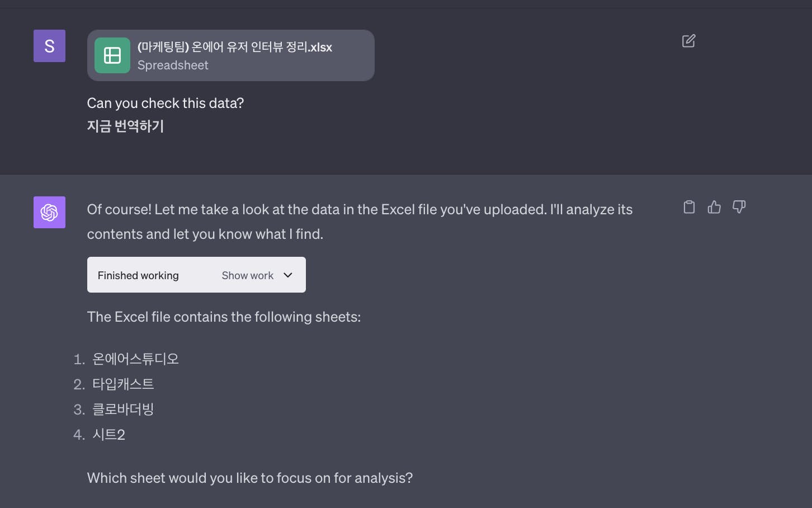Click the ChatGPT logo avatar
Viewport: 812px width, 508px height.
click(x=49, y=212)
